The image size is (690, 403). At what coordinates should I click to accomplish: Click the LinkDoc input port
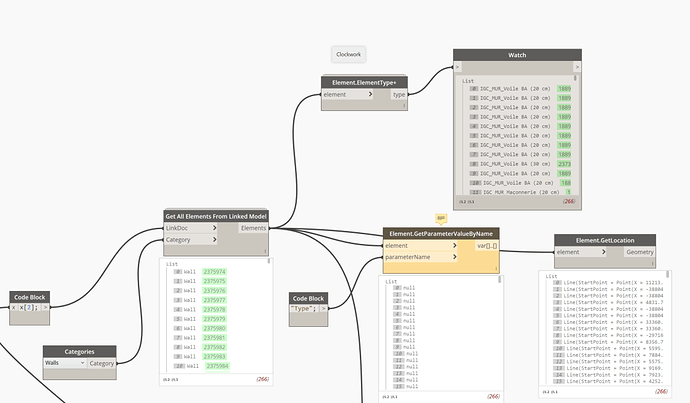tap(191, 228)
